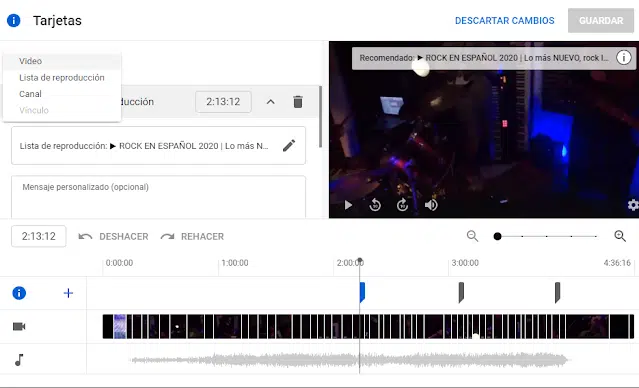Screen dimensions: 639x388
Task: Open the preview settings gear
Action: point(633,205)
